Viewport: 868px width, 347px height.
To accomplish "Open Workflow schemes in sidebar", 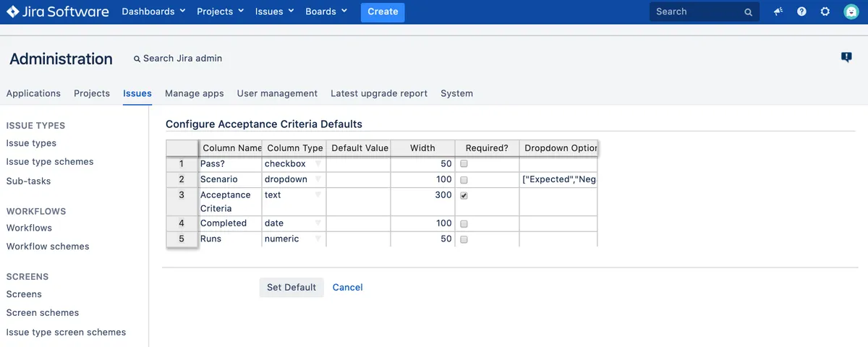I will pyautogui.click(x=48, y=247).
